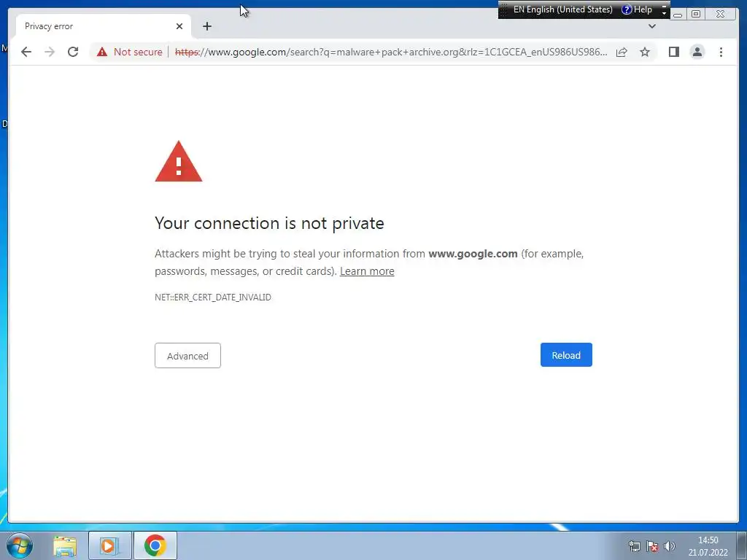Screen dimensions: 747x560
Task: Click the blue Reload button
Action: pos(566,355)
